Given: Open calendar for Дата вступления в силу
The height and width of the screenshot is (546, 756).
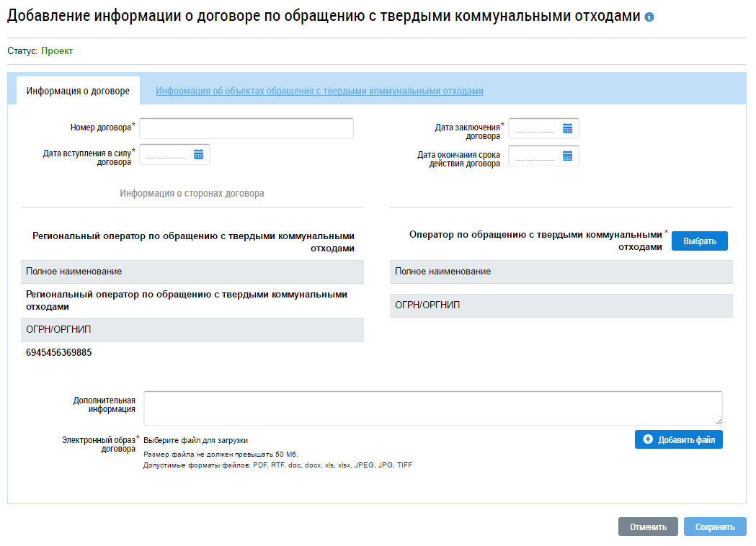Looking at the screenshot, I should tap(198, 154).
